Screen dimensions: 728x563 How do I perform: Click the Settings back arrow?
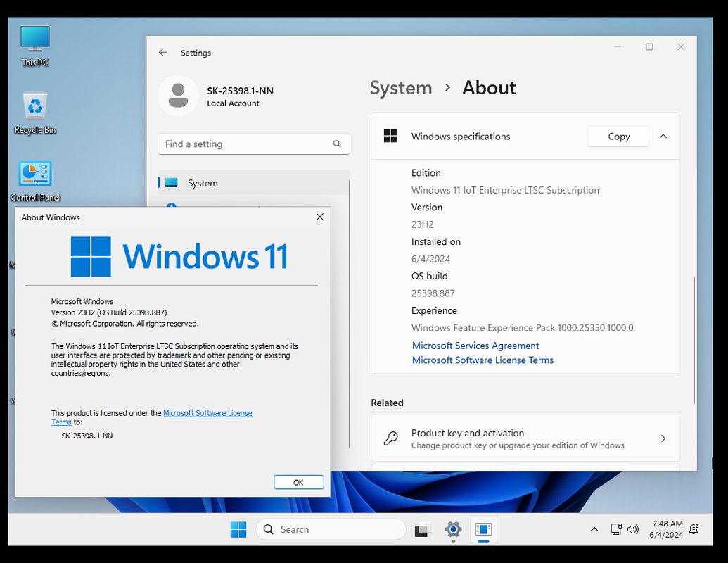click(163, 53)
